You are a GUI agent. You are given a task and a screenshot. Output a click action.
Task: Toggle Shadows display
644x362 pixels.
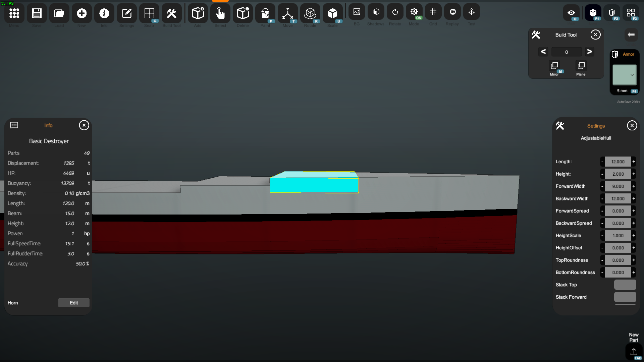(x=376, y=12)
